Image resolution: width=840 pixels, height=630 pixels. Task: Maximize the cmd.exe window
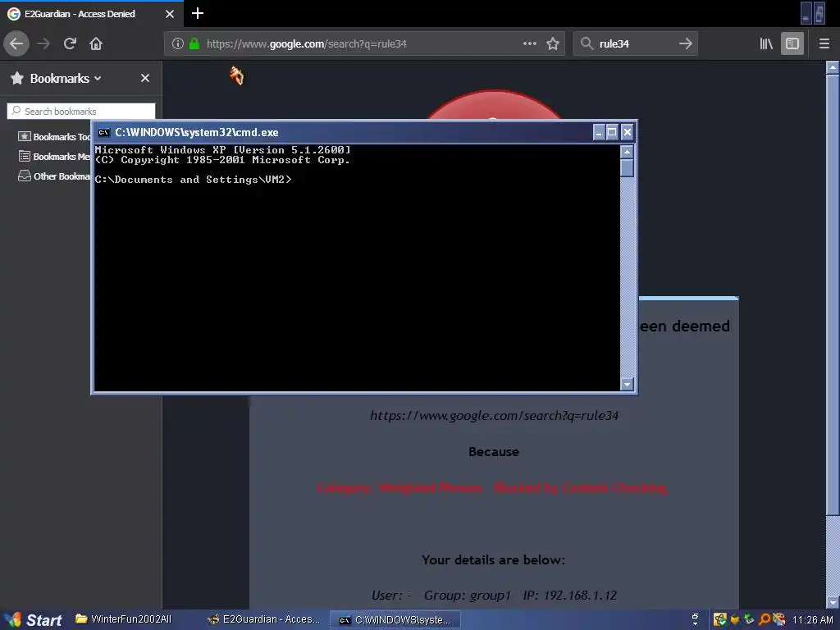612,132
